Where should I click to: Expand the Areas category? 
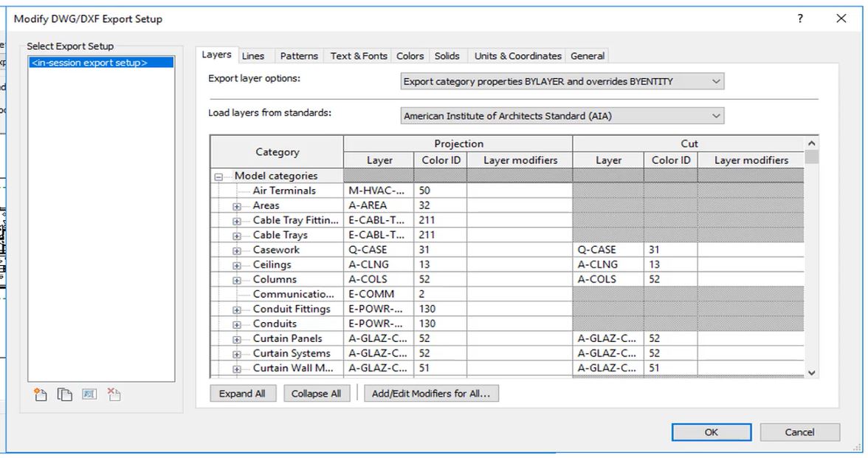click(237, 206)
